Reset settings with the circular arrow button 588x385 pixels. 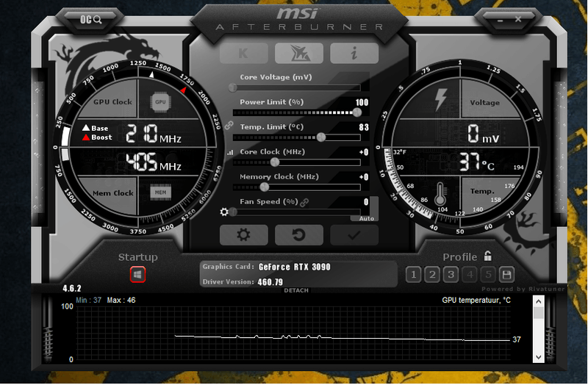(299, 235)
